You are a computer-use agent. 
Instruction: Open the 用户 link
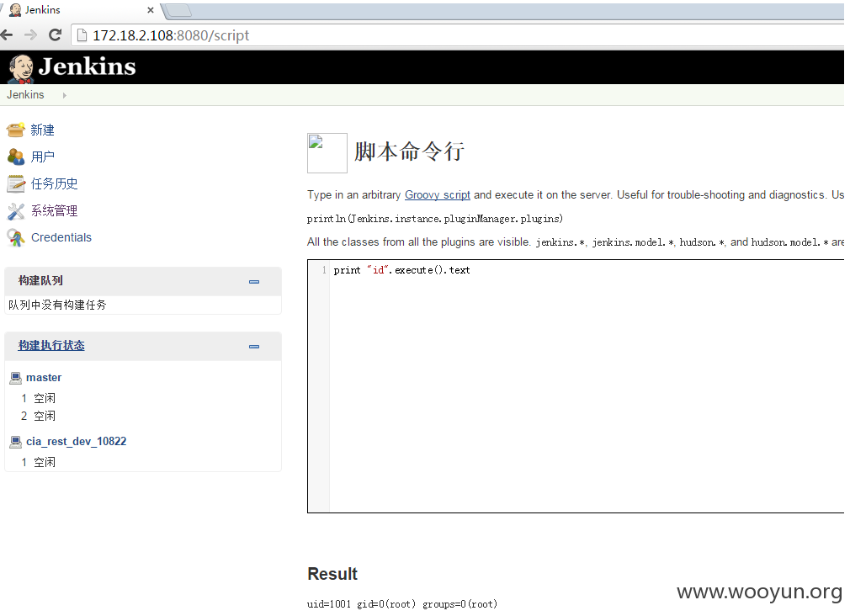(42, 157)
